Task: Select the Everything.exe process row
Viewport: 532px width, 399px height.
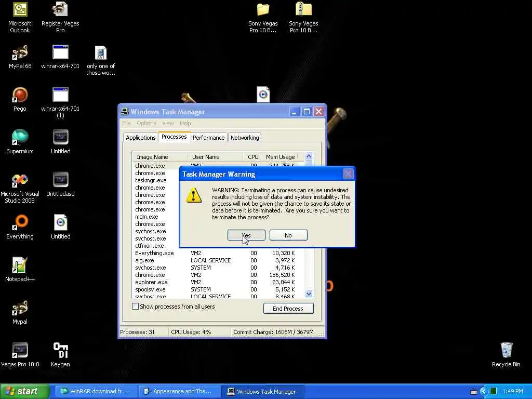Action: (x=219, y=253)
